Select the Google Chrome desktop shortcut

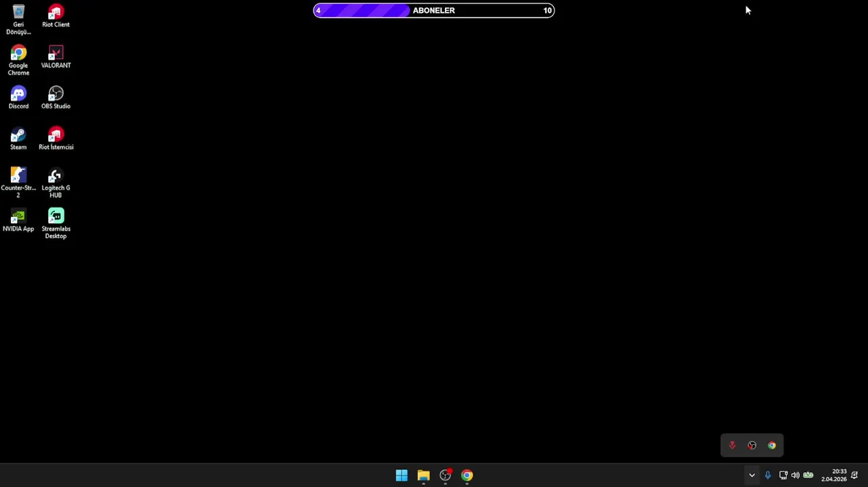tap(18, 61)
